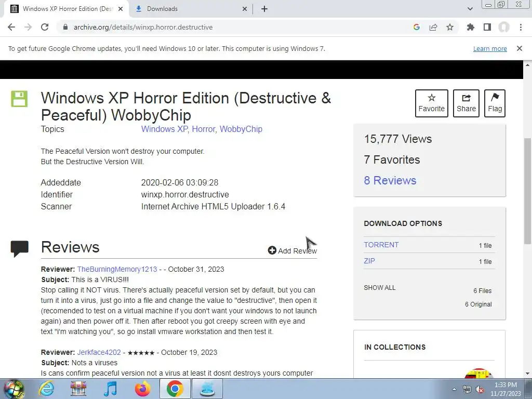Open reviewer Jerkface4202 profile

pos(99,352)
